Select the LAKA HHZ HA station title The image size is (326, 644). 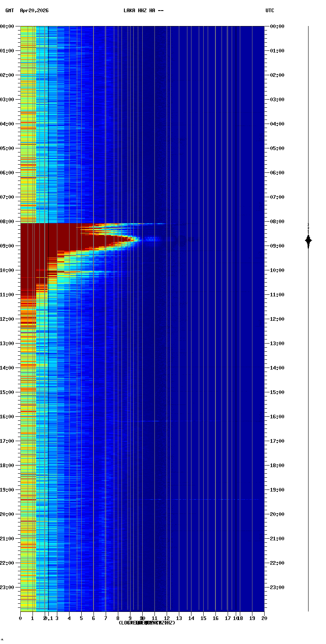point(143,11)
